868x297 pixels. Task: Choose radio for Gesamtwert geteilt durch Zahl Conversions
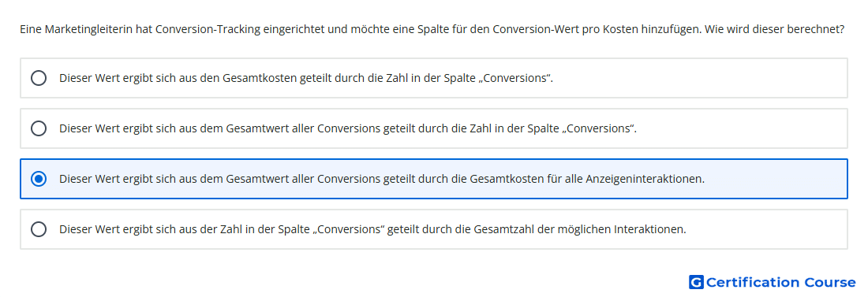point(39,128)
